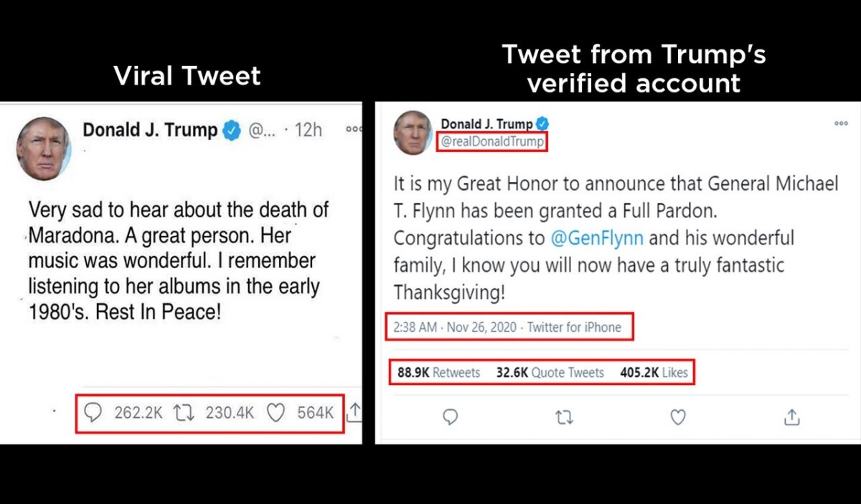Click the verified badge next to the right-hand tweet's name
The height and width of the screenshot is (504, 861).
(543, 124)
